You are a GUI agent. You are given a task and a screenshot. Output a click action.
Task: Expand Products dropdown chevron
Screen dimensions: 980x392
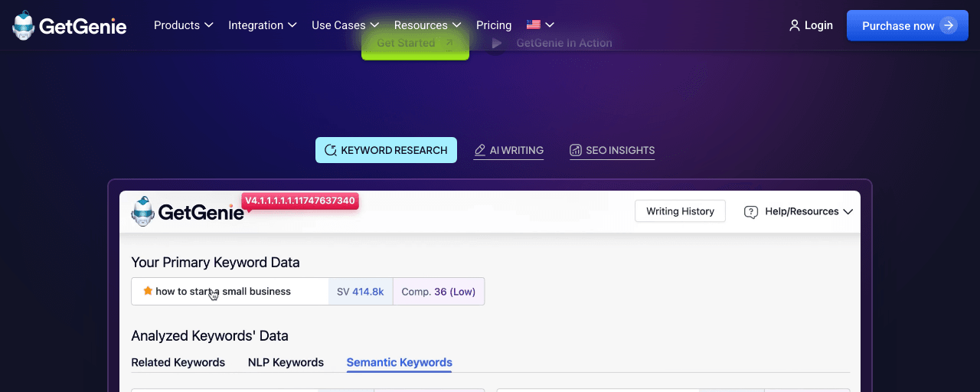click(x=207, y=25)
